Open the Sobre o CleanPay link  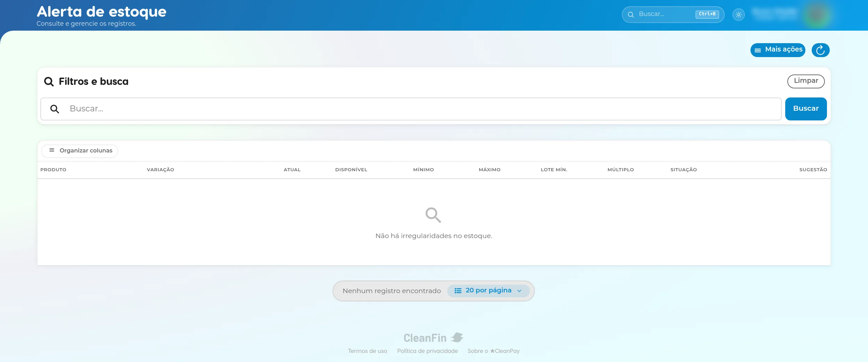coord(493,351)
